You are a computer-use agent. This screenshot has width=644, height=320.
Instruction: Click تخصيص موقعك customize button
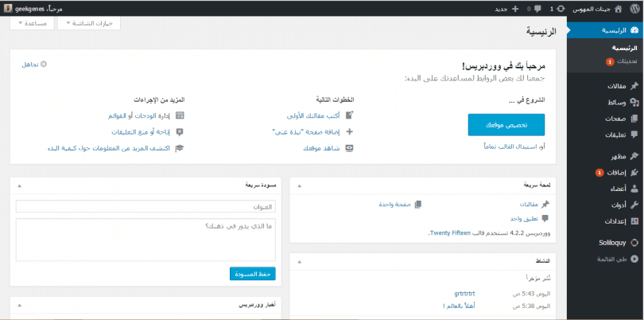(x=506, y=125)
